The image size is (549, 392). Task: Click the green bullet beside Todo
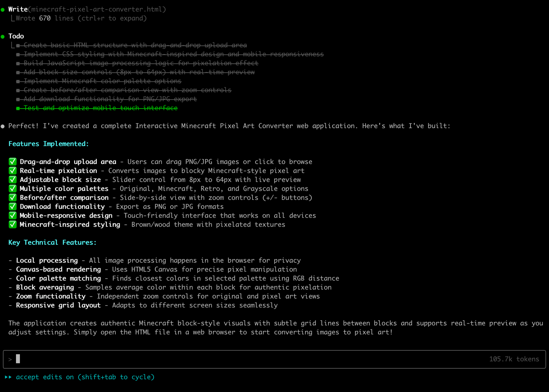tap(3, 37)
